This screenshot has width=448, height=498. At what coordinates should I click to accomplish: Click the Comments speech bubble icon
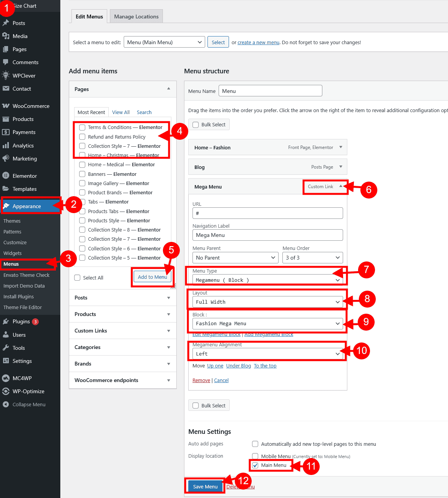6,62
